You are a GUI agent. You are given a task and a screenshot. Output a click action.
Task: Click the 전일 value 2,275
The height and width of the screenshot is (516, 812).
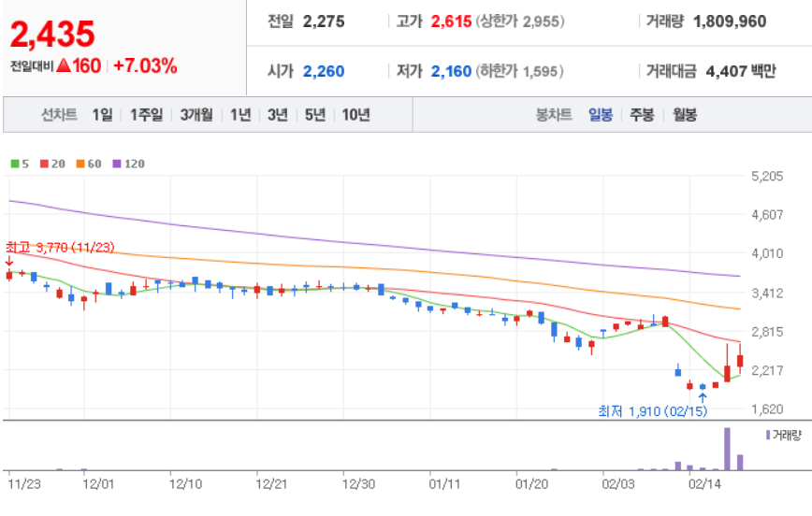(x=324, y=21)
